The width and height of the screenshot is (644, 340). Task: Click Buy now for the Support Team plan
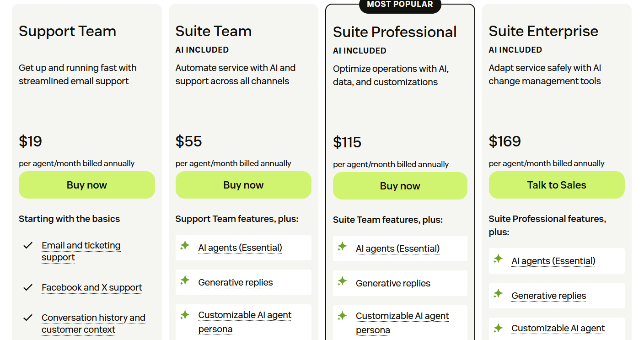tap(86, 185)
